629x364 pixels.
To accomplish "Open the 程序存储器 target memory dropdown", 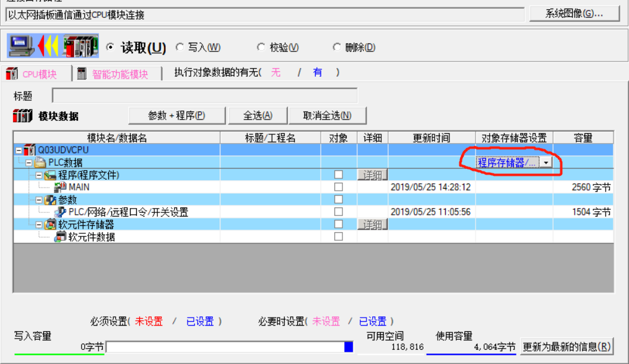I will point(545,162).
